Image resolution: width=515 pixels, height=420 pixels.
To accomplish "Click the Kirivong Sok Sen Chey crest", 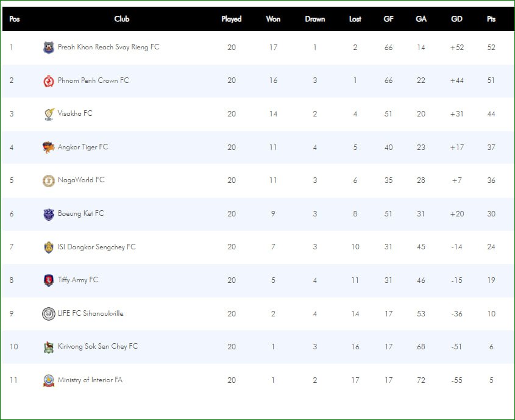I will coord(49,347).
